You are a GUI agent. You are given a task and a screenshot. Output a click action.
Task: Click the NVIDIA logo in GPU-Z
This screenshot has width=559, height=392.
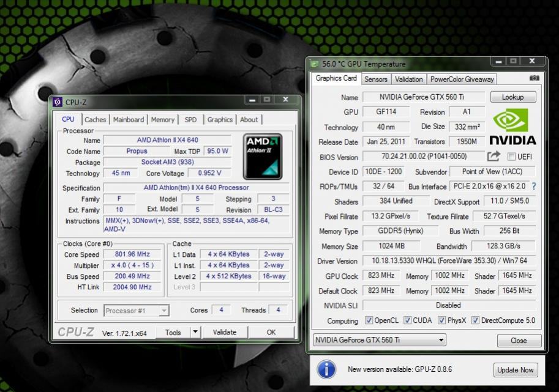click(512, 127)
